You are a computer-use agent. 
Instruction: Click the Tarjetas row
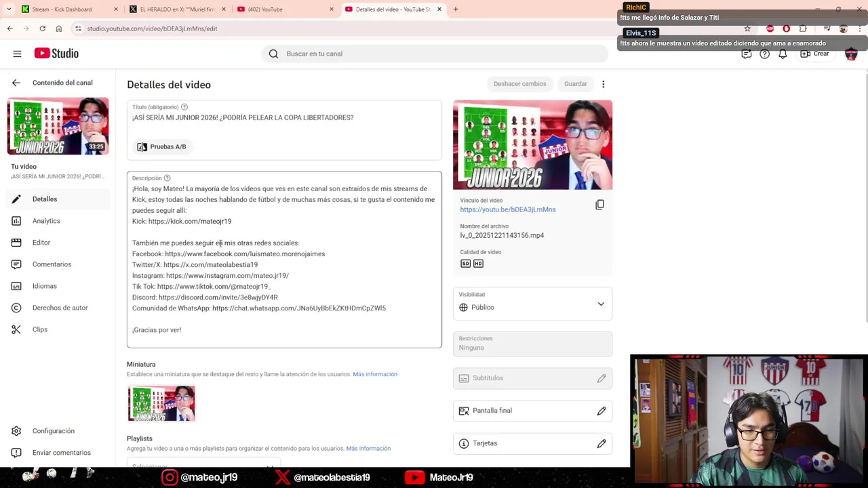[x=532, y=443]
